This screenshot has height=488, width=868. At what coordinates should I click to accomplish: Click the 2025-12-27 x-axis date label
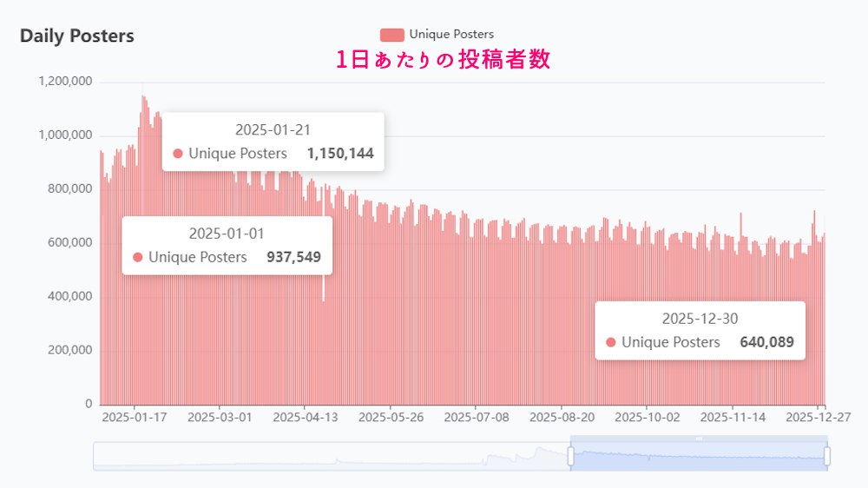818,417
